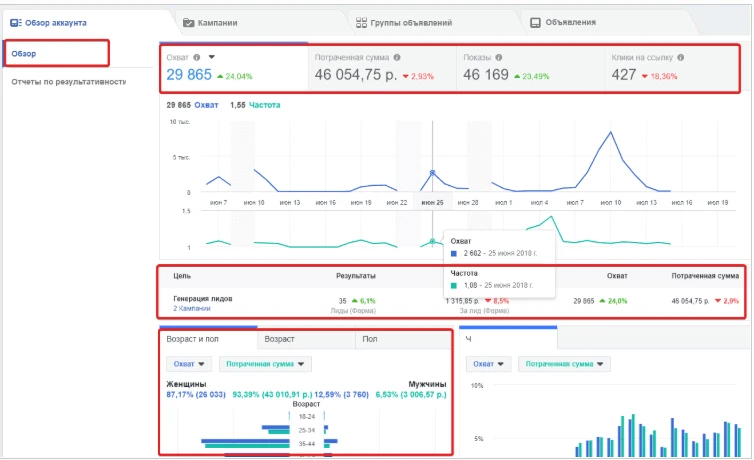Open the Охват metric dropdown arrow

pos(212,57)
